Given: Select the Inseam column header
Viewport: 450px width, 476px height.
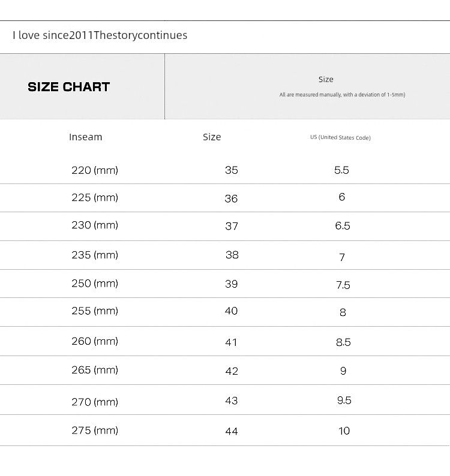Looking at the screenshot, I should tap(85, 137).
